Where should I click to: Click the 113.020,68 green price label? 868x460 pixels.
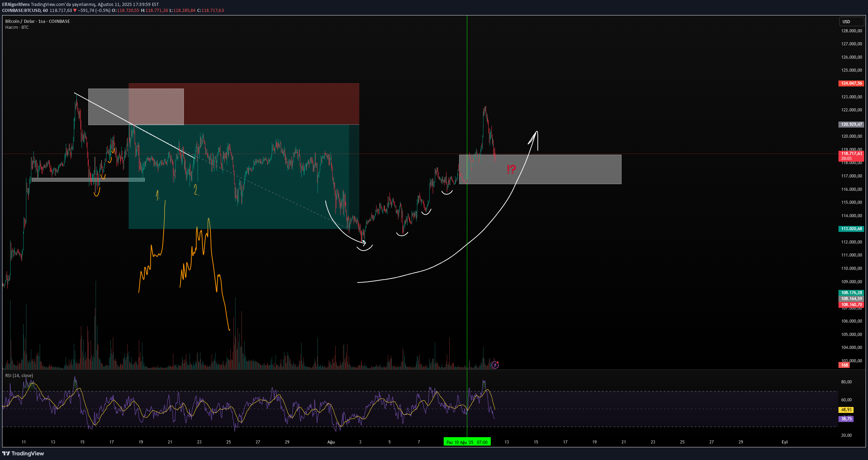851,229
